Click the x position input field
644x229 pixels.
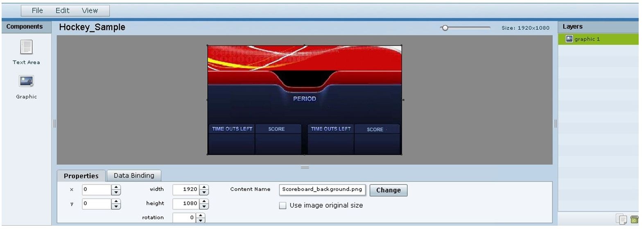coord(97,190)
